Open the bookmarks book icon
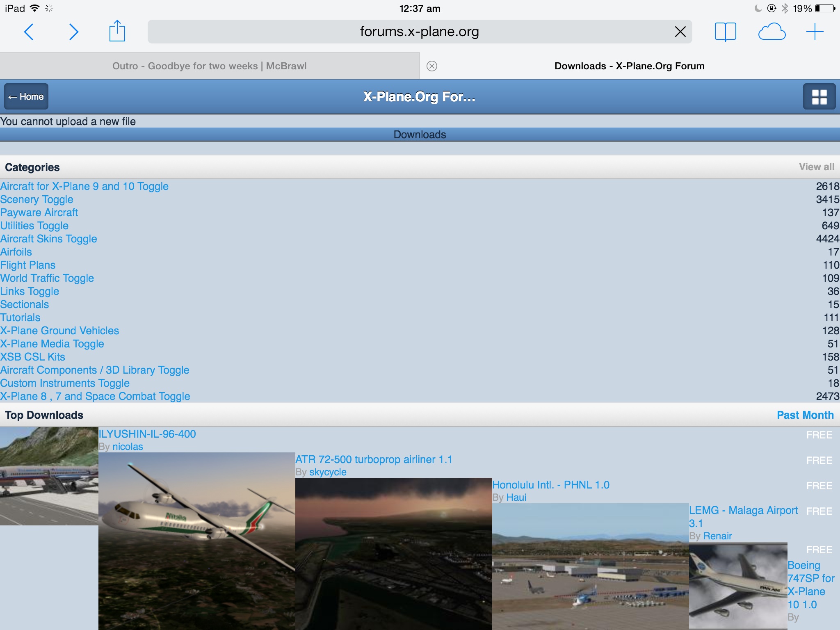This screenshot has width=840, height=630. (x=725, y=32)
